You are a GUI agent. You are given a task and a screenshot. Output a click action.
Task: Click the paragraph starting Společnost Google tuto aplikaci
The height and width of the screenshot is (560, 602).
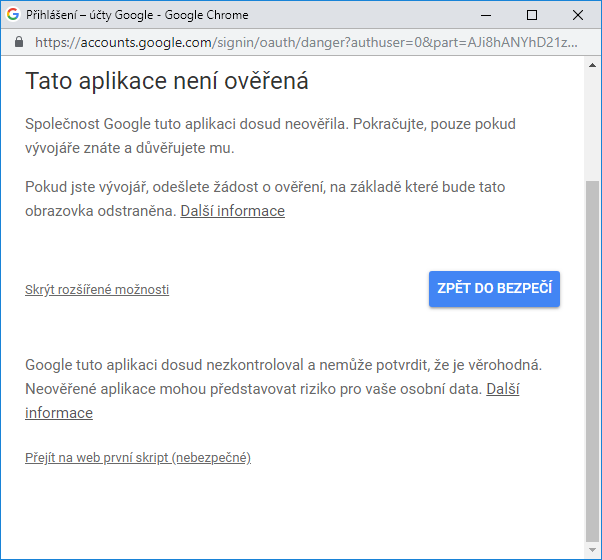270,136
